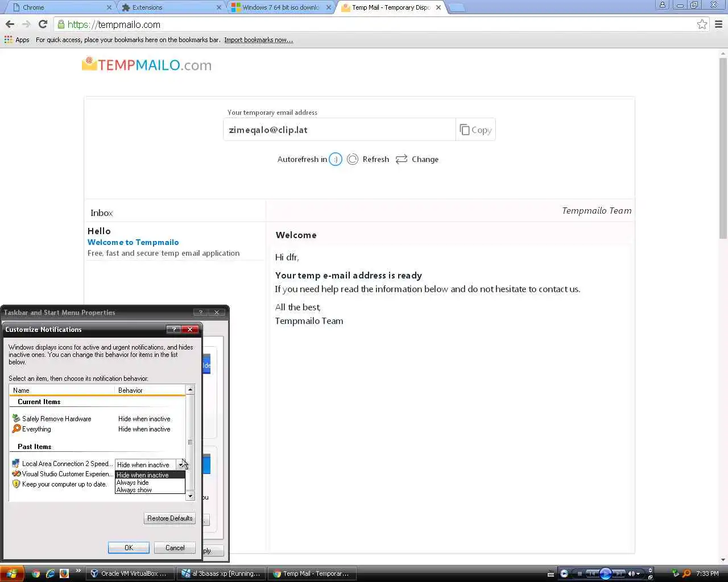Click OK in Customize Notifications
The image size is (728, 582).
pyautogui.click(x=129, y=547)
